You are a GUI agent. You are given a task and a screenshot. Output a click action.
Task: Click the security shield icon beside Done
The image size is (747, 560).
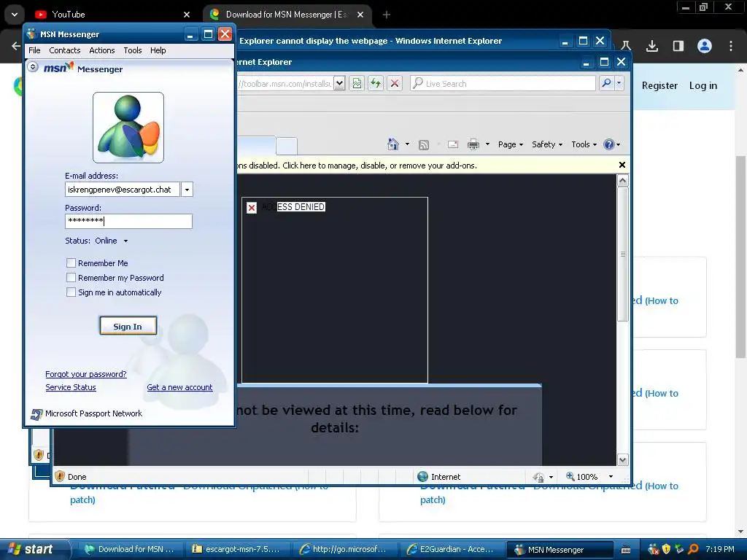tap(60, 476)
